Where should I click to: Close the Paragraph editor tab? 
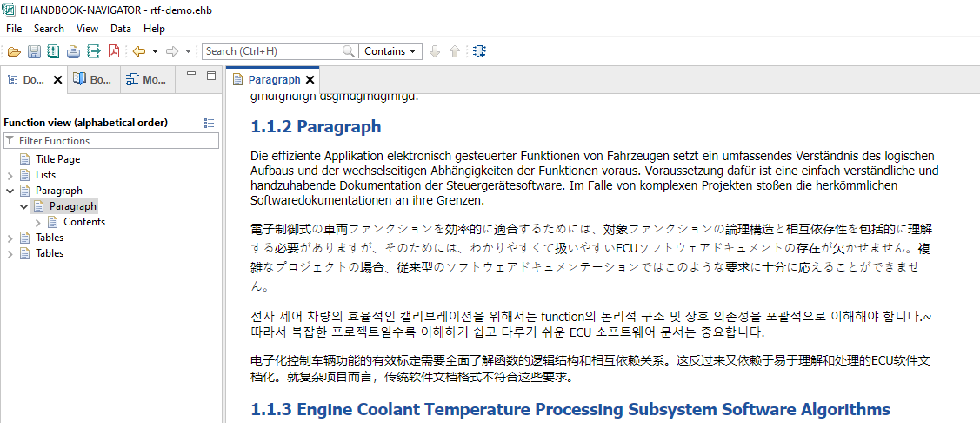point(310,80)
